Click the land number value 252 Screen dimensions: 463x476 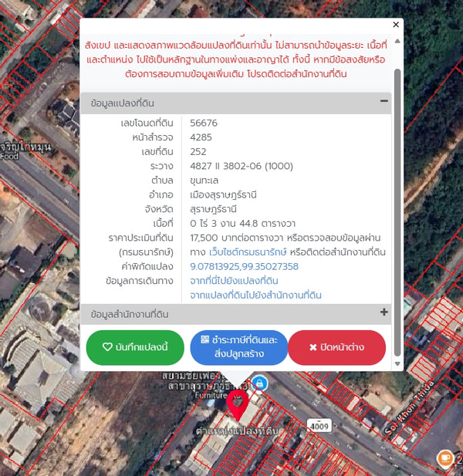coord(198,151)
